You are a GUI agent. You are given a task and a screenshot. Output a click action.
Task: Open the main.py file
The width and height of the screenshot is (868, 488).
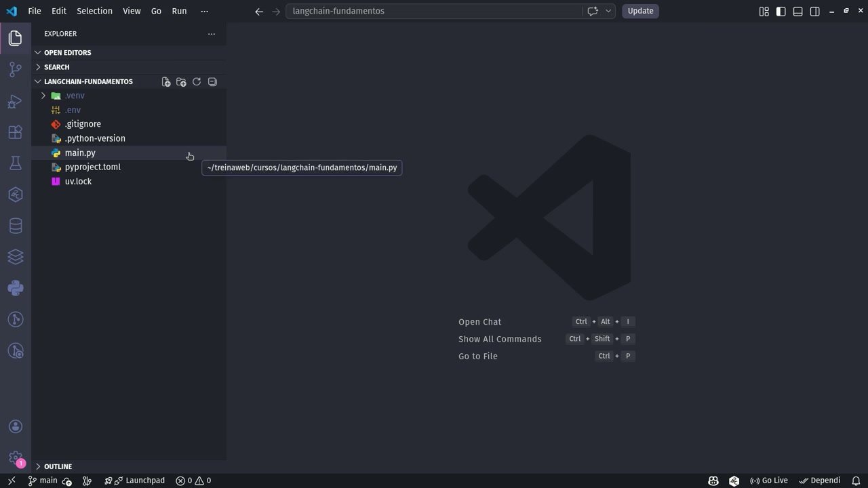129,153
